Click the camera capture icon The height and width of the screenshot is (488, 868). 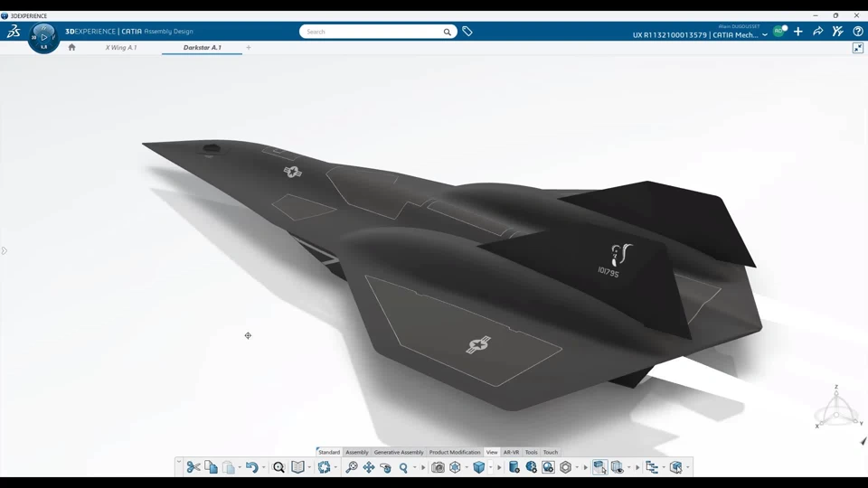[438, 467]
